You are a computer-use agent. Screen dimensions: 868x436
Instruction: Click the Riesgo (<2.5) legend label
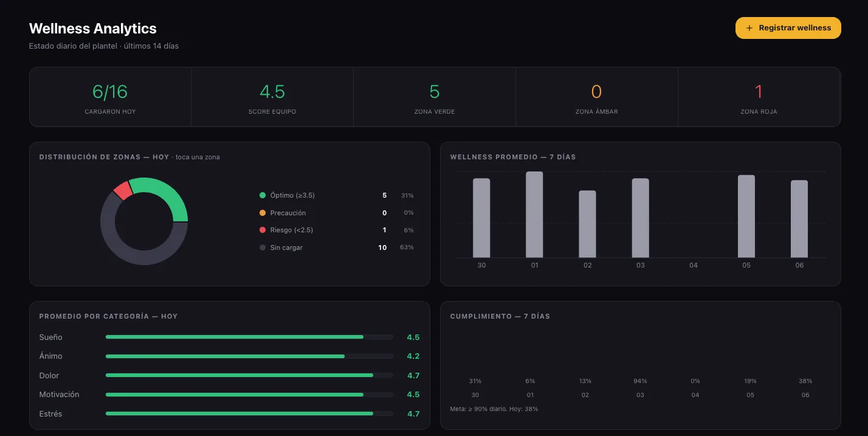(292, 230)
